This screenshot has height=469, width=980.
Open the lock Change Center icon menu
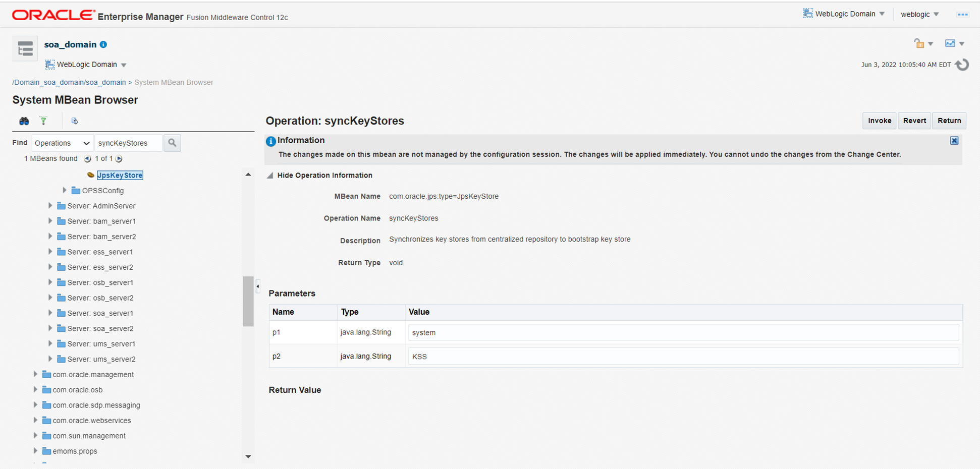[923, 43]
